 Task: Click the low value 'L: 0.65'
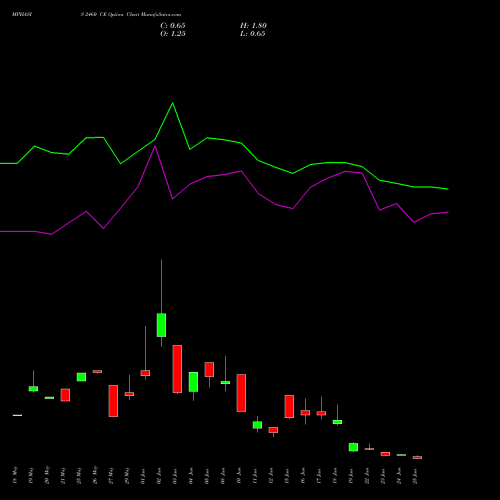pos(253,34)
